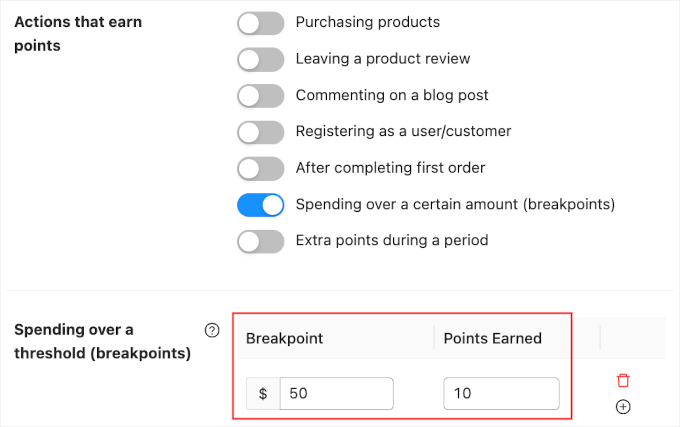Enable After completing first order switch

tap(261, 168)
